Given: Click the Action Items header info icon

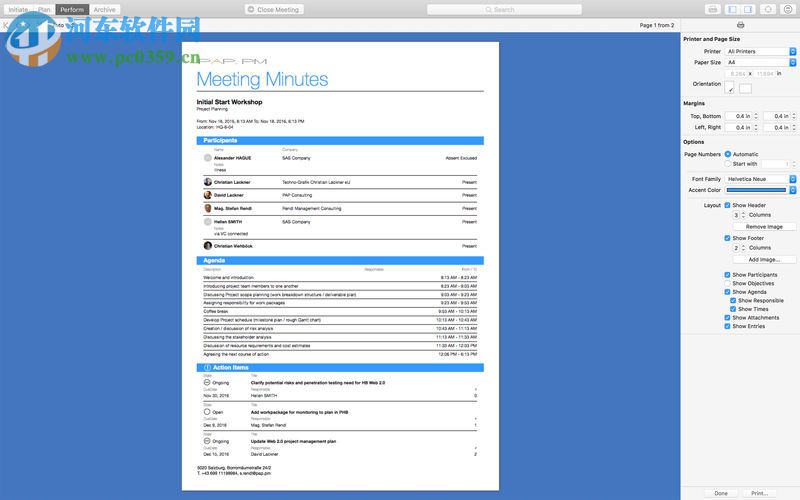Looking at the screenshot, I should click(x=207, y=367).
